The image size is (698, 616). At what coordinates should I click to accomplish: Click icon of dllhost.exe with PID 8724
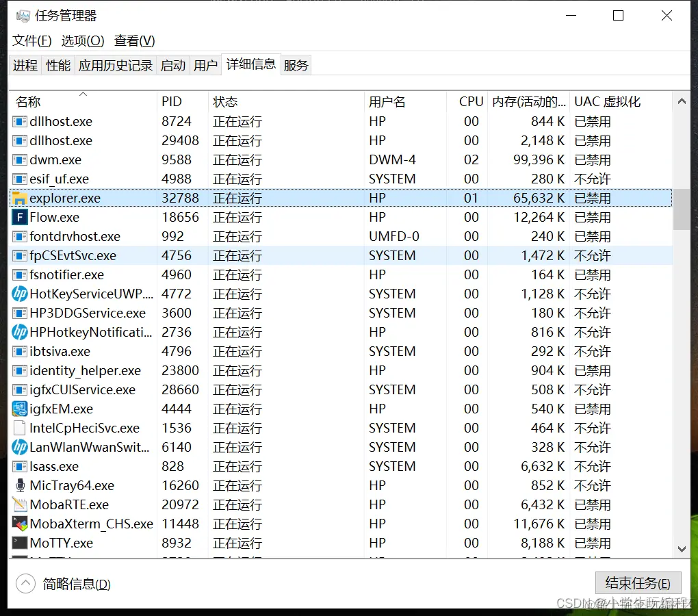[19, 122]
